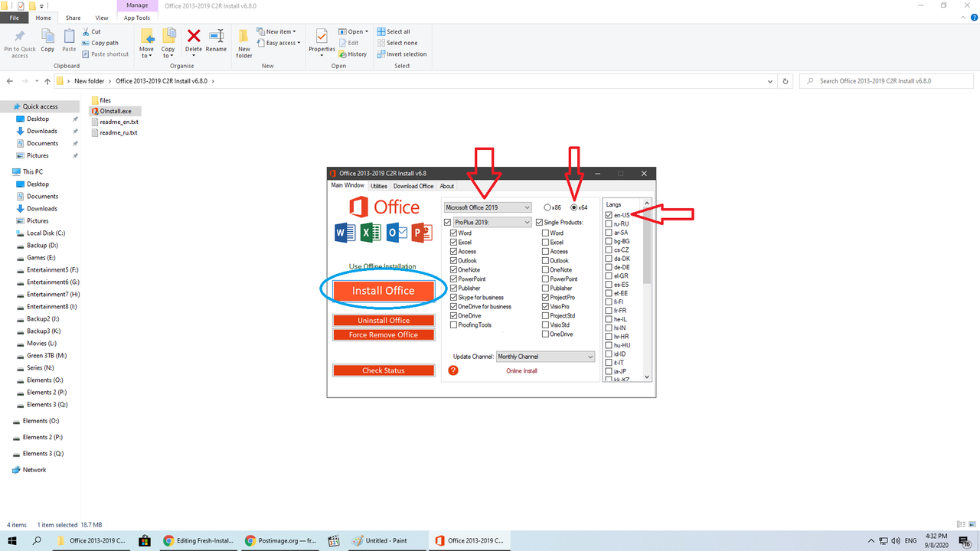Click the Paste icon in ribbon
980x551 pixels.
pos(69,36)
